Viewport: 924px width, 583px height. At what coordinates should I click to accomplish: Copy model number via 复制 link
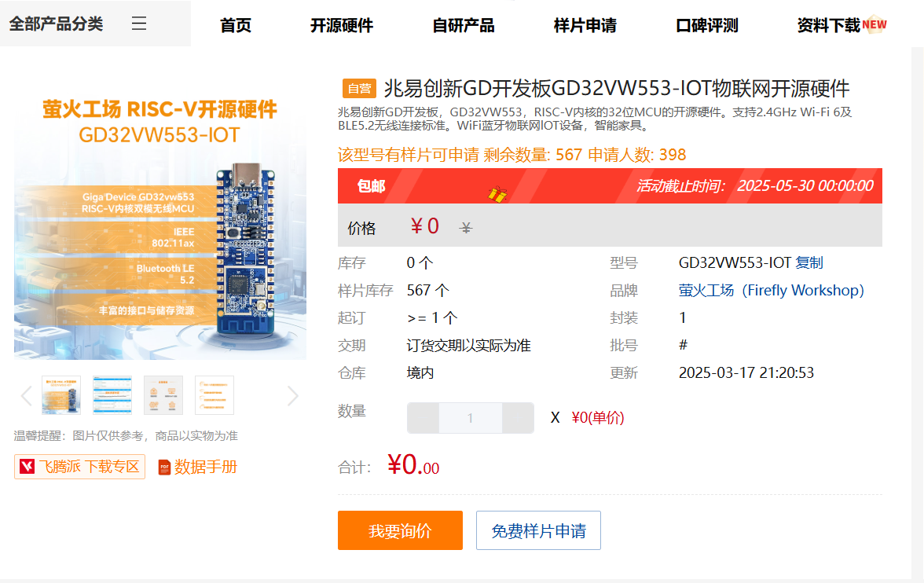[809, 262]
